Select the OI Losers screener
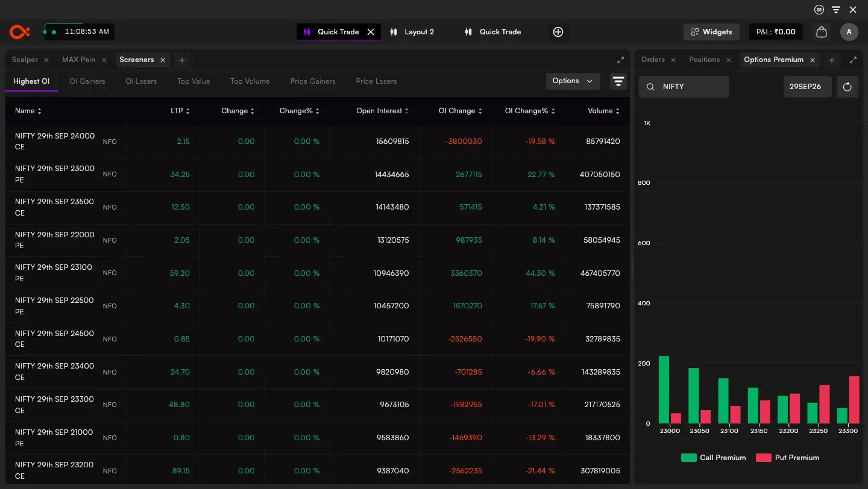This screenshot has height=489, width=868. (141, 81)
